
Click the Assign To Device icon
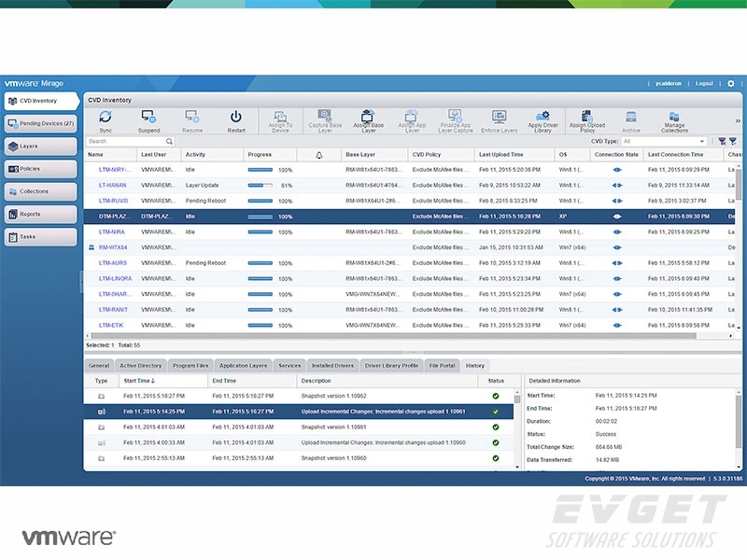pos(280,116)
